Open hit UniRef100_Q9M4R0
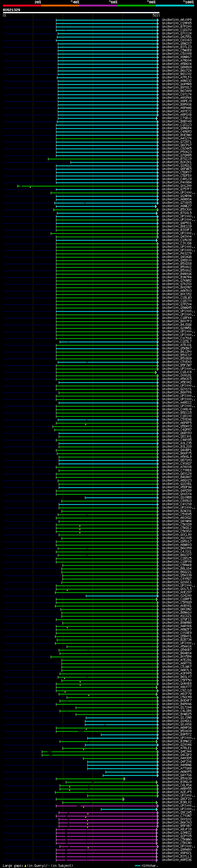197x868 pixels. (176, 850)
